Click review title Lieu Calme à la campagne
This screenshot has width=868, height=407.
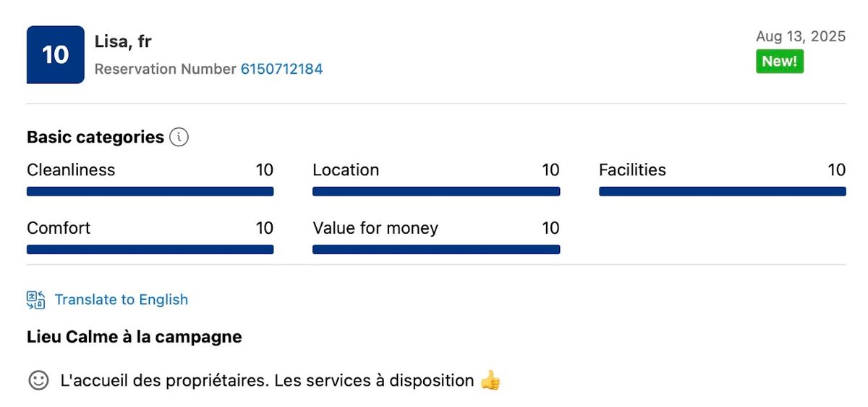(x=134, y=337)
